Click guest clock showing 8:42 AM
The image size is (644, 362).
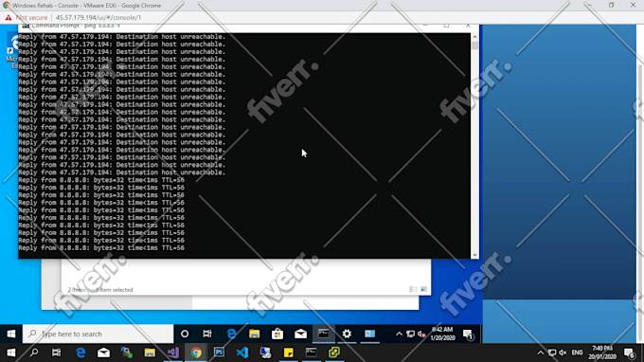tap(442, 334)
